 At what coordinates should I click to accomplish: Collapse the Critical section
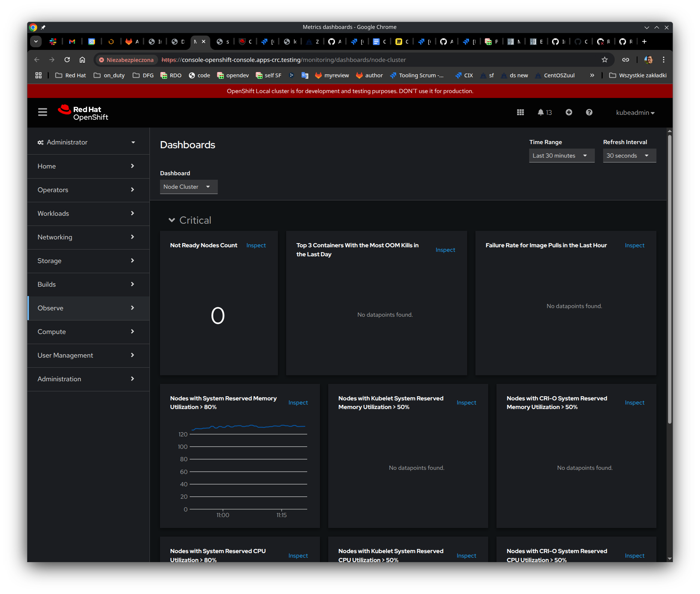[172, 220]
